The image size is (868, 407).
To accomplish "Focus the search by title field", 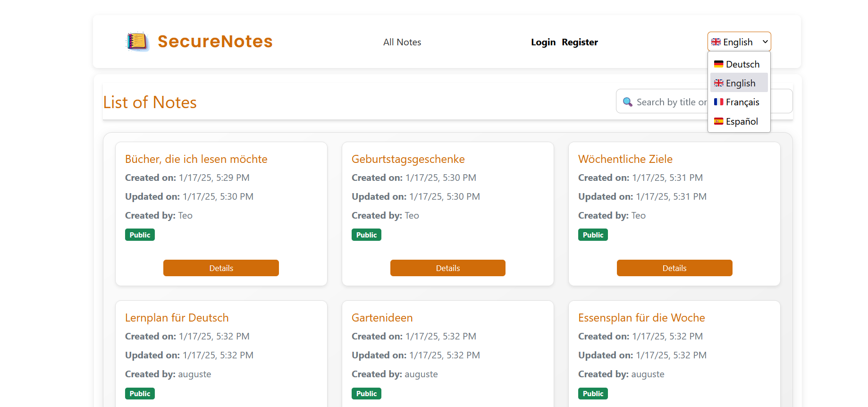I will (670, 102).
